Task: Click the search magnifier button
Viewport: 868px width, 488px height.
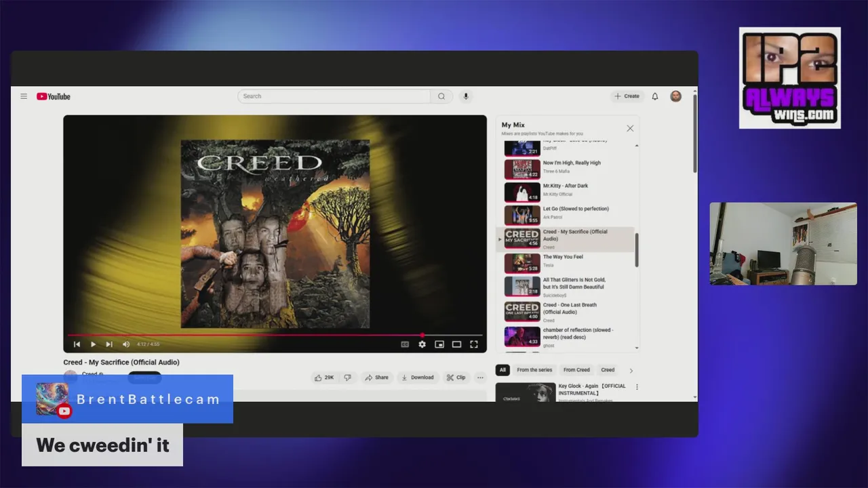Action: click(441, 96)
